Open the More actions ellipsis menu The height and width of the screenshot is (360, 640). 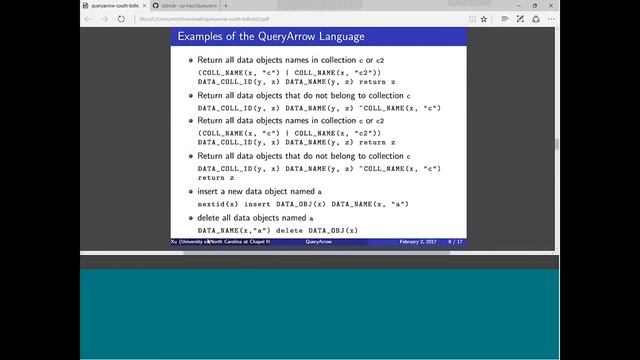tap(551, 19)
